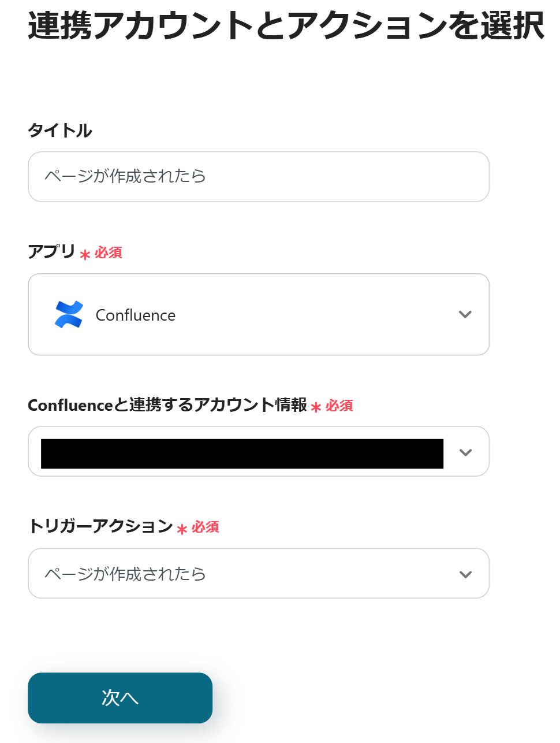Viewport: 560px width, 743px height.
Task: Focus the タイトル text input field
Action: coord(259,177)
